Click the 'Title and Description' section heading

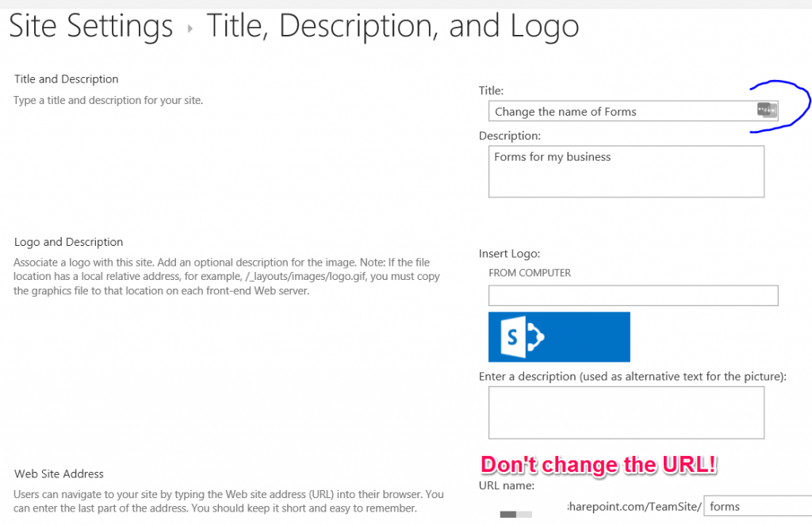click(66, 79)
